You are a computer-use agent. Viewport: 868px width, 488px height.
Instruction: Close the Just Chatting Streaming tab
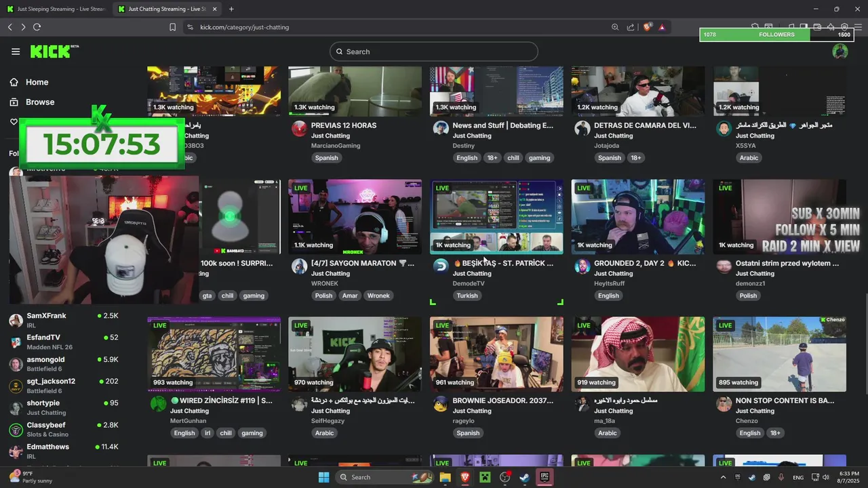tap(215, 9)
